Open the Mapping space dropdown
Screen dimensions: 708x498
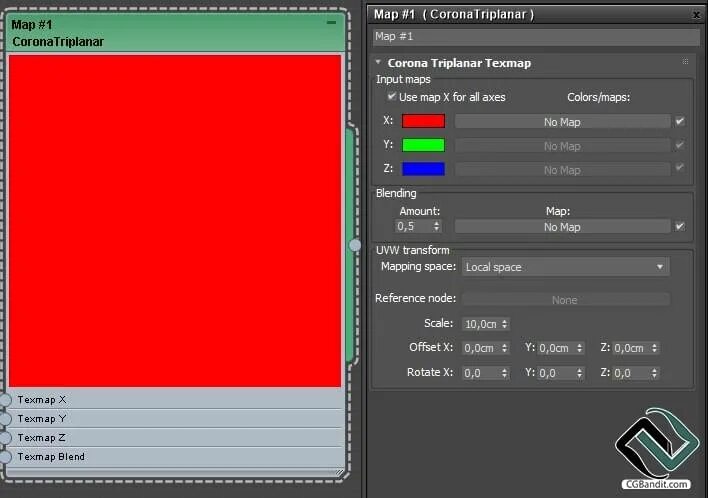565,267
